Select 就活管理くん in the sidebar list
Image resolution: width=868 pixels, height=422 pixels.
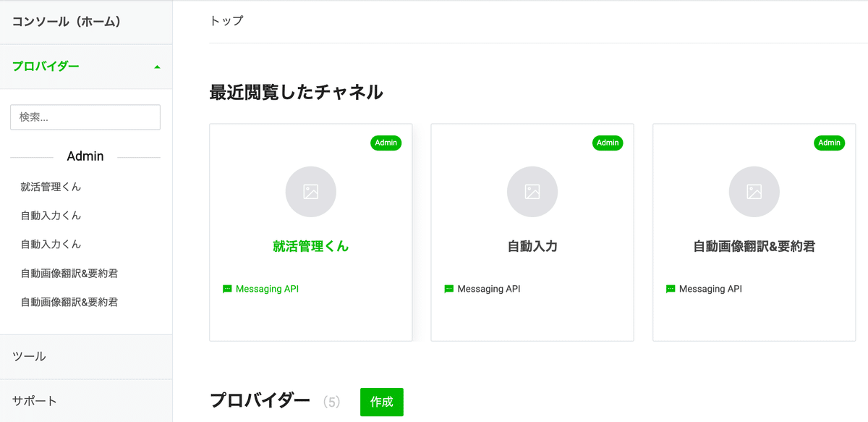[51, 187]
